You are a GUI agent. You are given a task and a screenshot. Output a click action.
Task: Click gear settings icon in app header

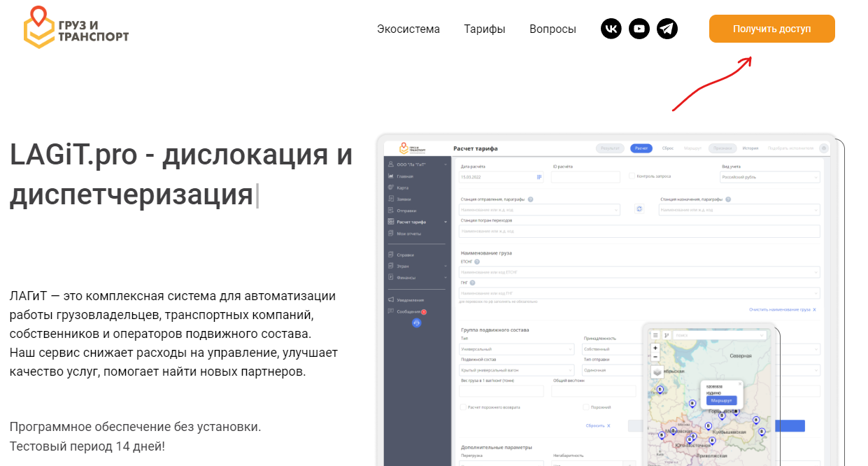point(824,148)
